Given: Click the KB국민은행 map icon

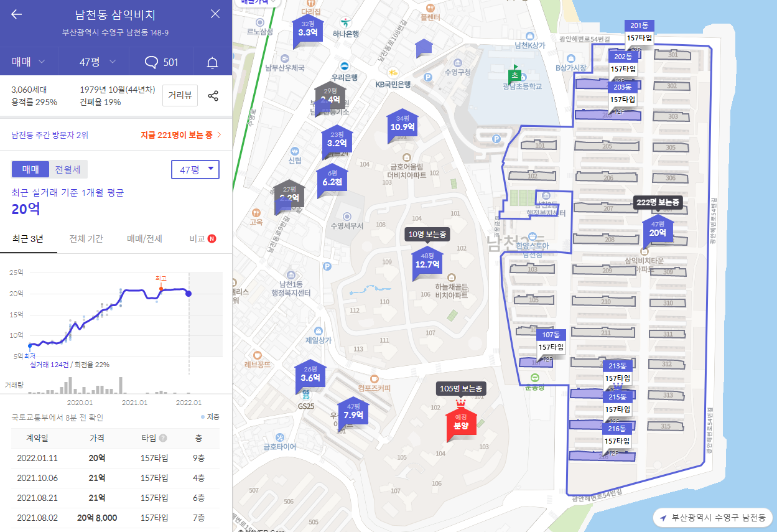Looking at the screenshot, I should coord(393,72).
